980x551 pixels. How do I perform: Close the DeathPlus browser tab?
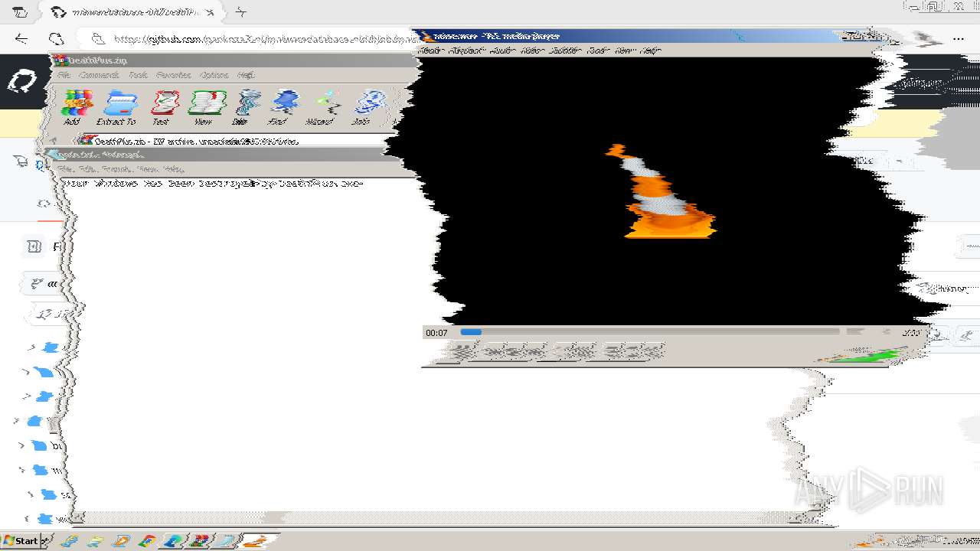(210, 12)
